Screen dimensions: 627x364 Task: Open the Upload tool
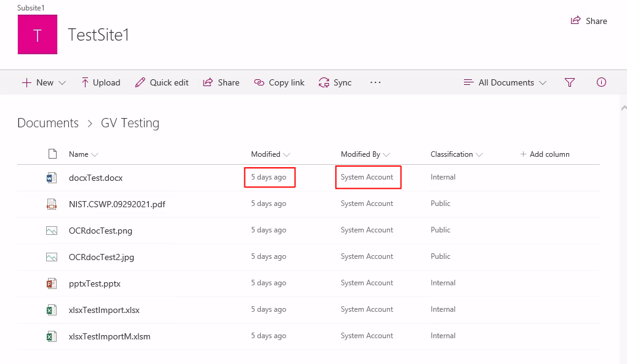[x=100, y=82]
